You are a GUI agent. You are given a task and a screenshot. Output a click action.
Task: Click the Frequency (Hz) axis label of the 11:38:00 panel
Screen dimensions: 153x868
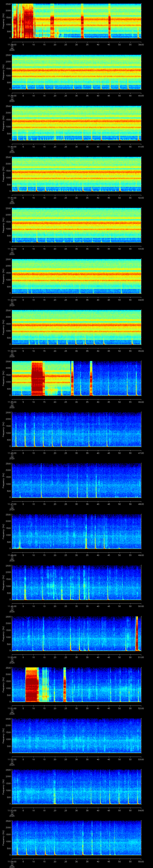coord(3,21)
